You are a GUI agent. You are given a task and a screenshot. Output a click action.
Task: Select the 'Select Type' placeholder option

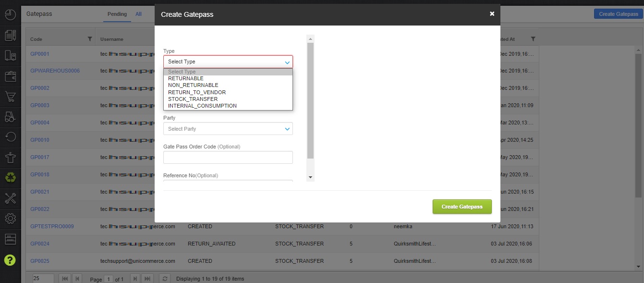click(x=228, y=72)
